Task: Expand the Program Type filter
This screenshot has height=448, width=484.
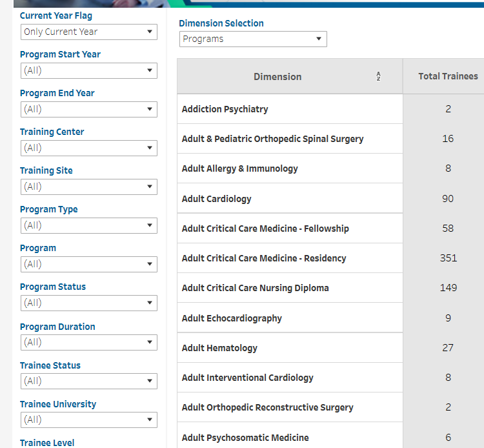Action: click(88, 225)
